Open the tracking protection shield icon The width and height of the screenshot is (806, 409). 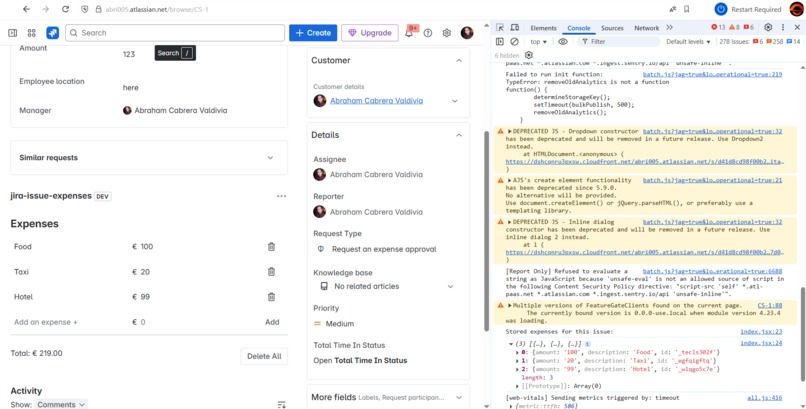click(x=85, y=9)
